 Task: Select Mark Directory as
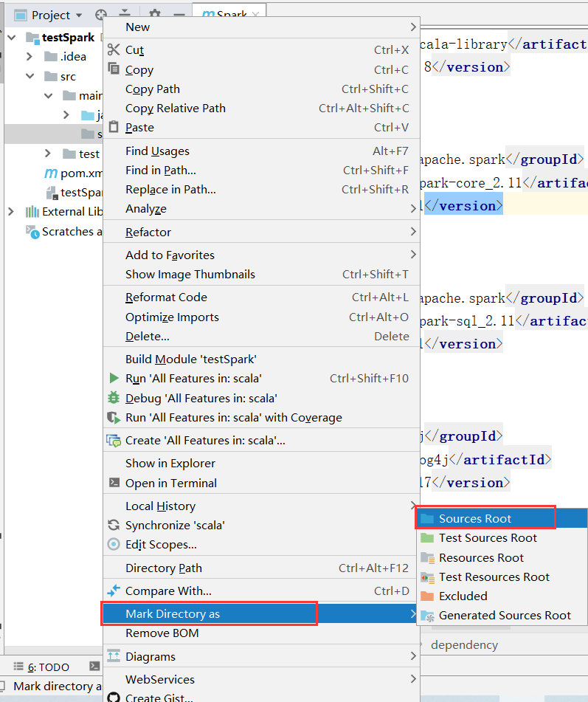click(x=261, y=613)
